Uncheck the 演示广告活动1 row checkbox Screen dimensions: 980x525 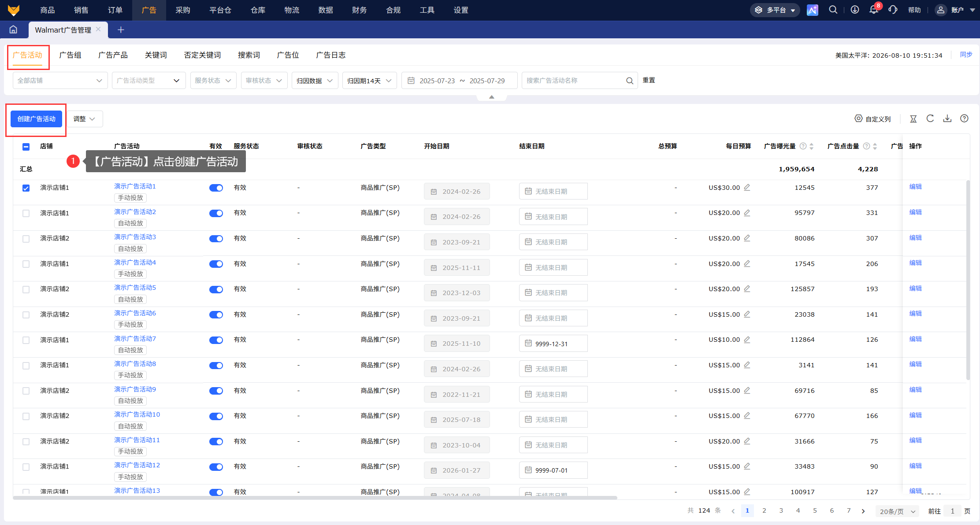26,188
